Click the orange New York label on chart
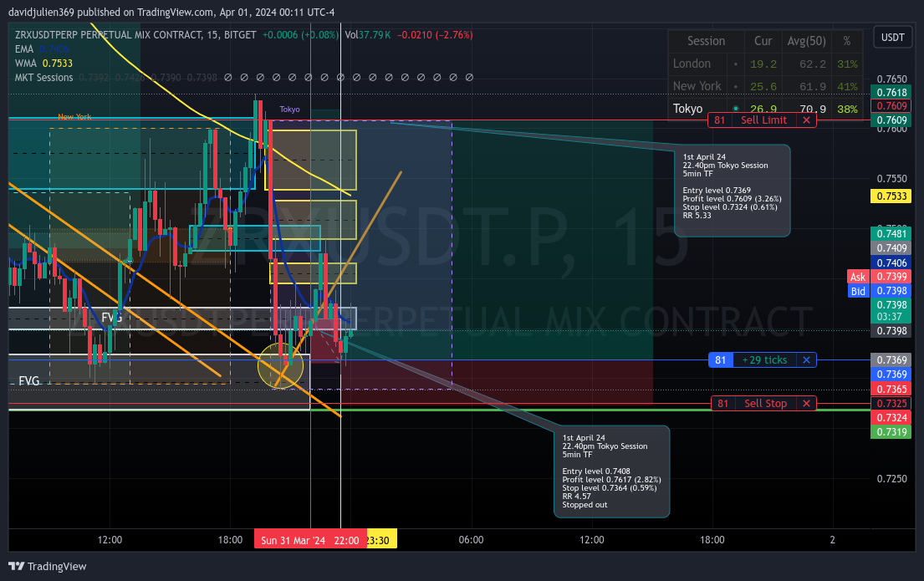Screen dimensions: 924x581 [74, 117]
